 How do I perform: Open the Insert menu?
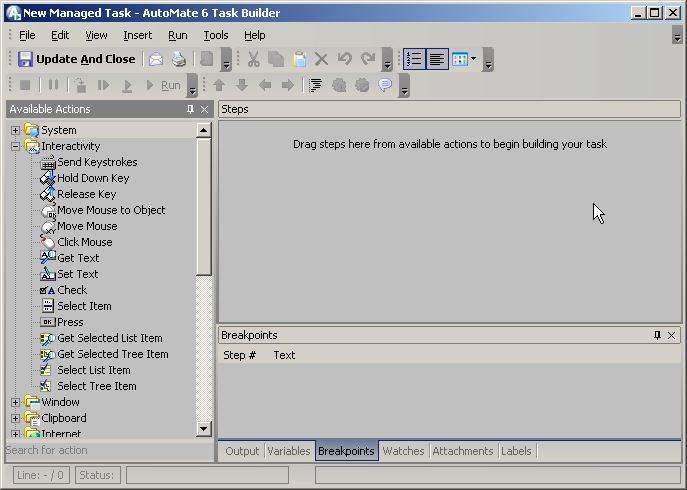(138, 35)
